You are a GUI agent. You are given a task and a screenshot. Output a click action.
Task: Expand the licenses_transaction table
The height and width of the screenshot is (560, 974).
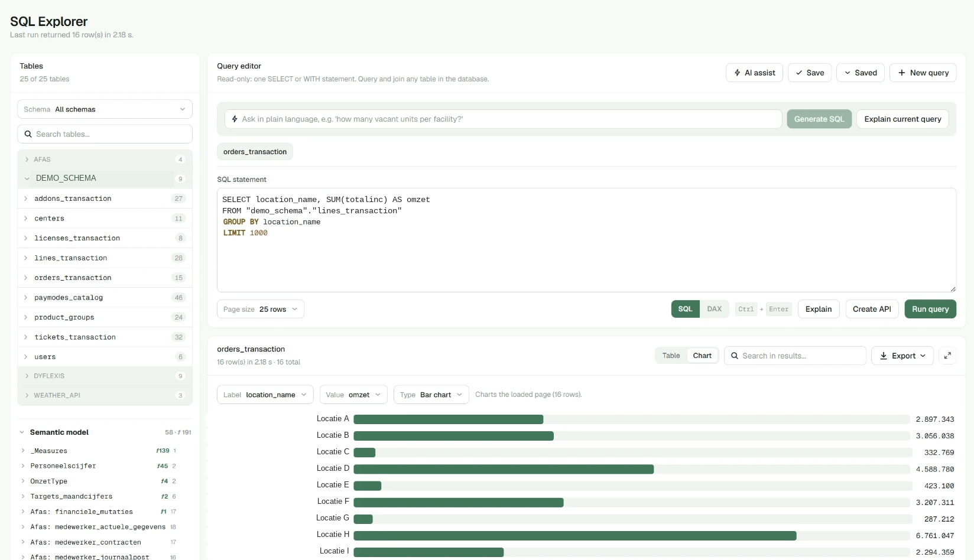105,238
